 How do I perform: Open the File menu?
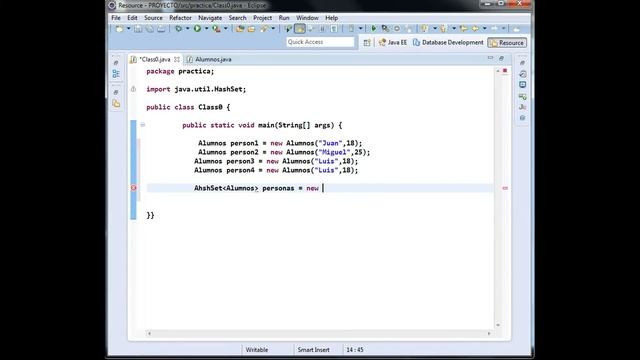click(x=116, y=18)
